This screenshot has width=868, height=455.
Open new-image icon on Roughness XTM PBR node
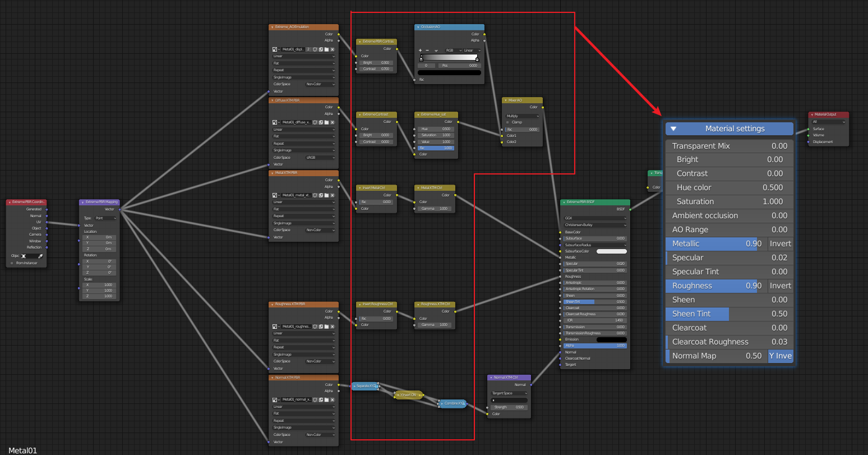[321, 327]
